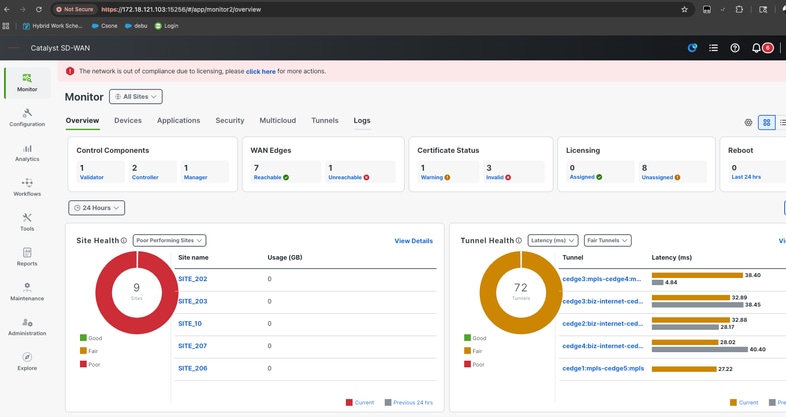Viewport: 786px width, 417px height.
Task: Click the 'click here' licensing link
Action: click(x=260, y=72)
